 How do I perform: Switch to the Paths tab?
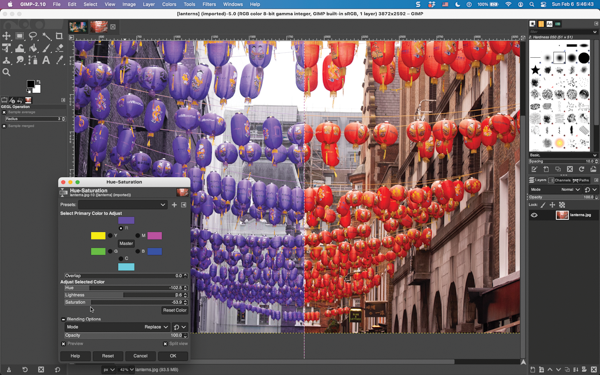[580, 180]
